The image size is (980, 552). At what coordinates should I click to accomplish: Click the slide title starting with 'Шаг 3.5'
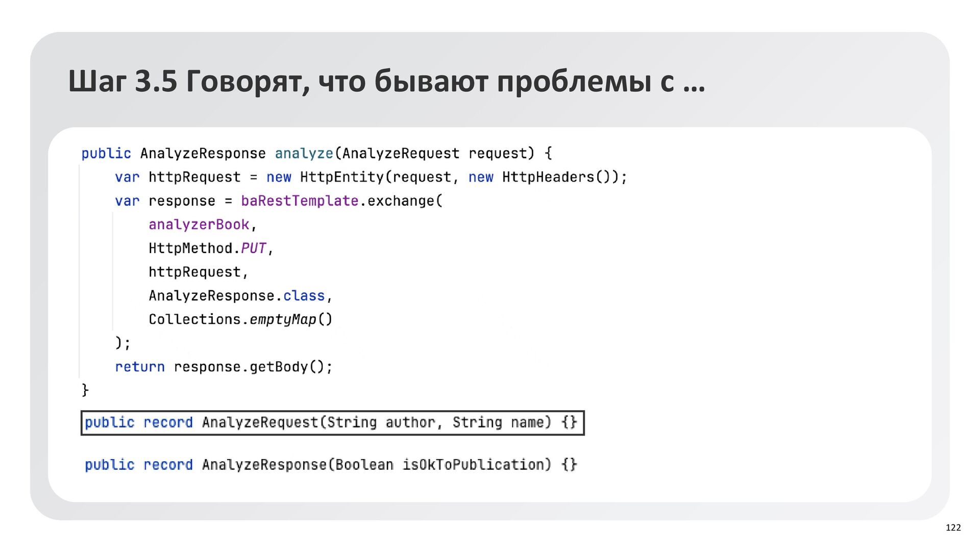pos(386,81)
